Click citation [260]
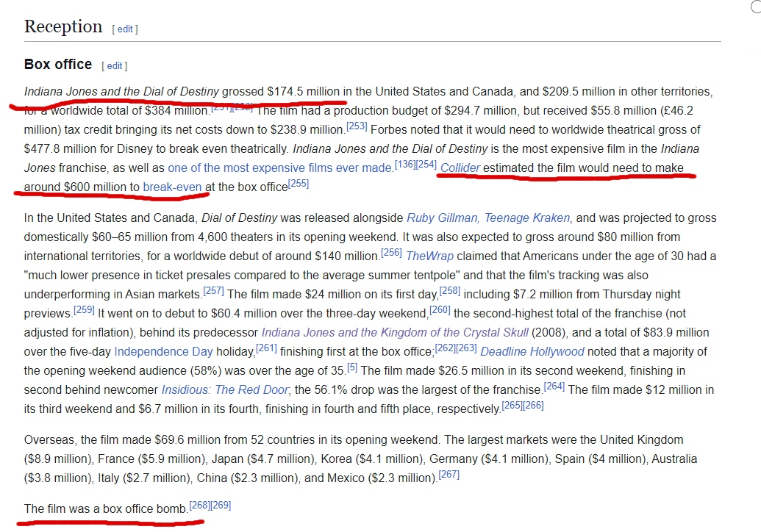Viewport: 761px width, 532px height. coord(440,310)
